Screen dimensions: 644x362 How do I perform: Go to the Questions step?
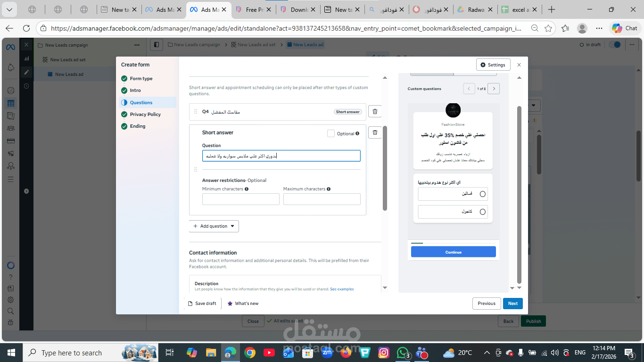(148, 102)
